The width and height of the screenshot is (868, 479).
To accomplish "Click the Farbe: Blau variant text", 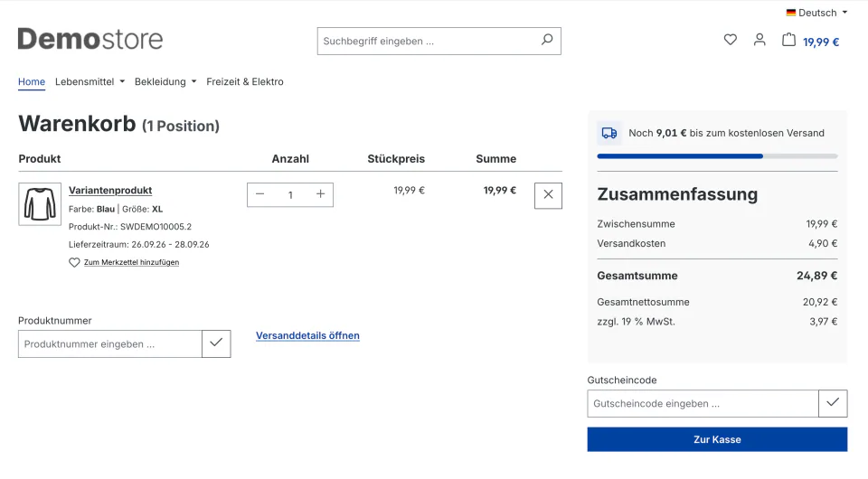I will coord(91,209).
